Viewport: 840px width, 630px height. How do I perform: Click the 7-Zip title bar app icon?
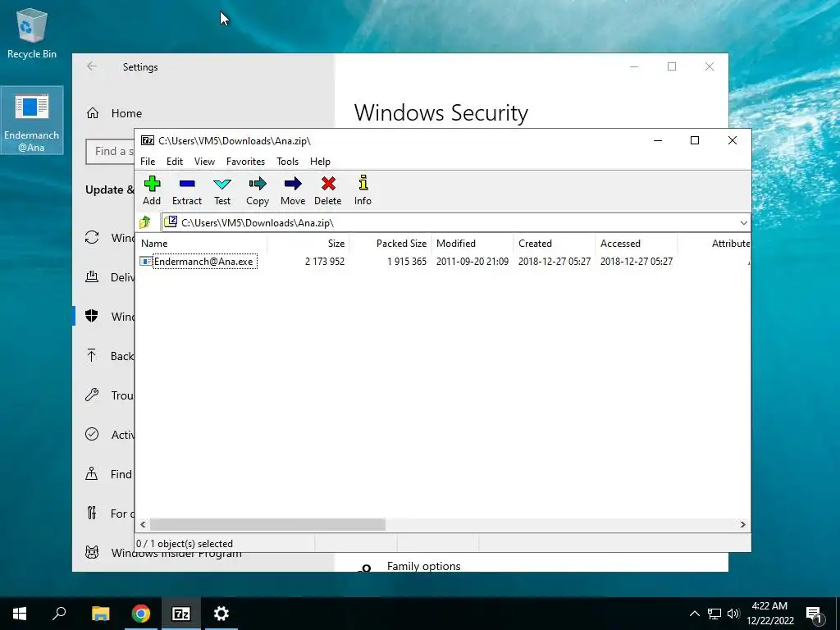pyautogui.click(x=148, y=140)
